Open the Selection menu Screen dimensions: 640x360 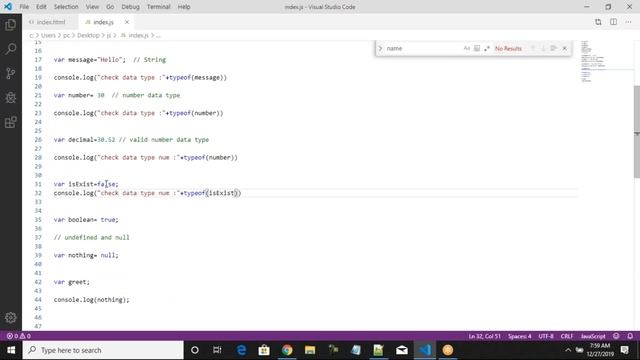pos(66,7)
